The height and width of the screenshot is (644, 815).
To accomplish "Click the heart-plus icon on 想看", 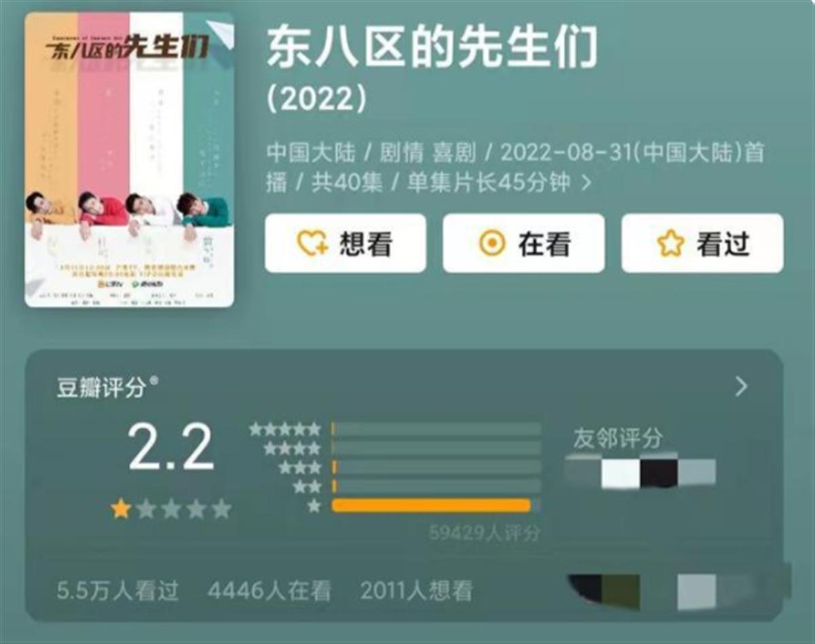I will coord(312,243).
